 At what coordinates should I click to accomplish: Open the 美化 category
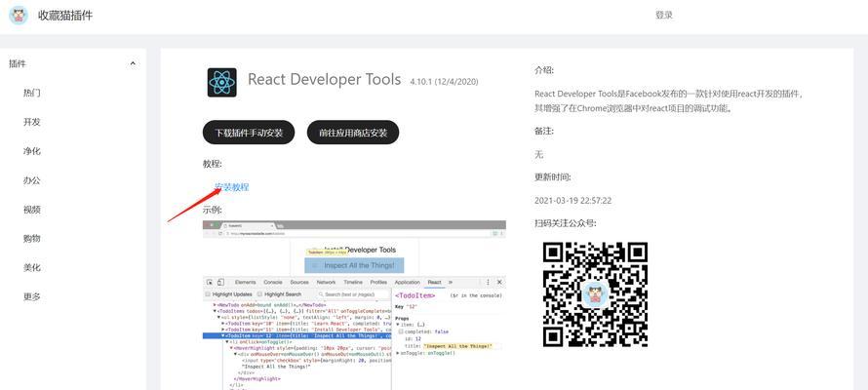click(31, 268)
